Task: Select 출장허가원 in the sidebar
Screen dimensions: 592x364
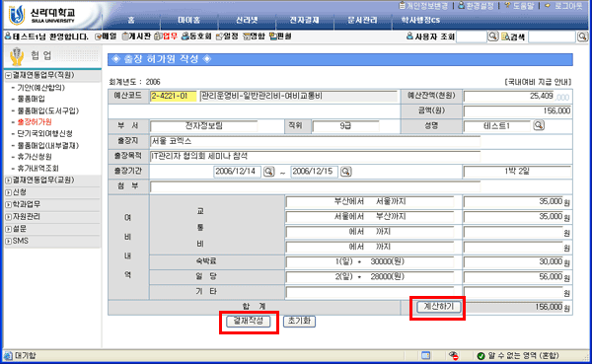Action: point(35,122)
